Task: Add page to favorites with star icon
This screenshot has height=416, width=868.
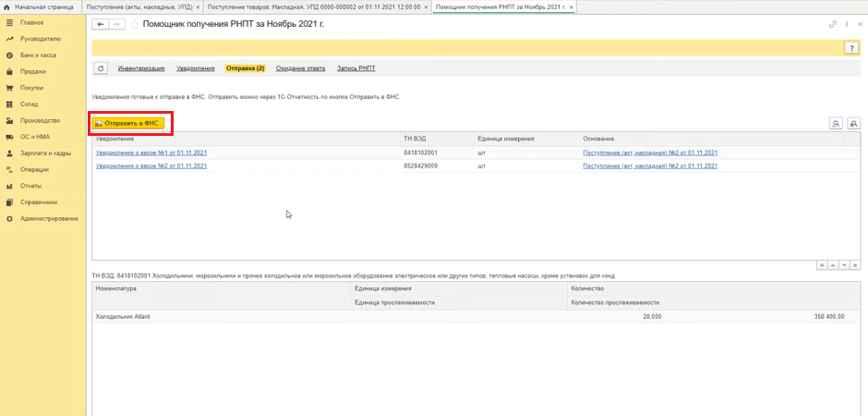Action: (x=135, y=23)
